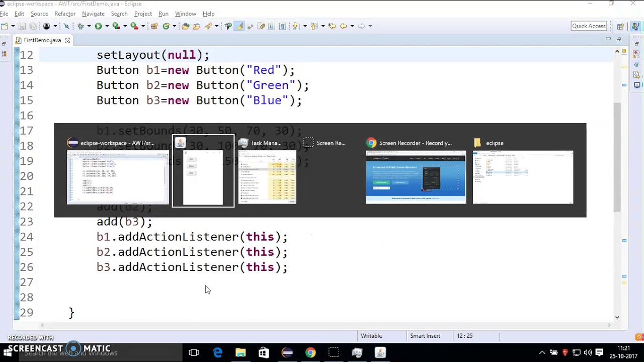The width and height of the screenshot is (644, 362).
Task: Click the 12 : 25 cursor position
Action: click(x=465, y=336)
